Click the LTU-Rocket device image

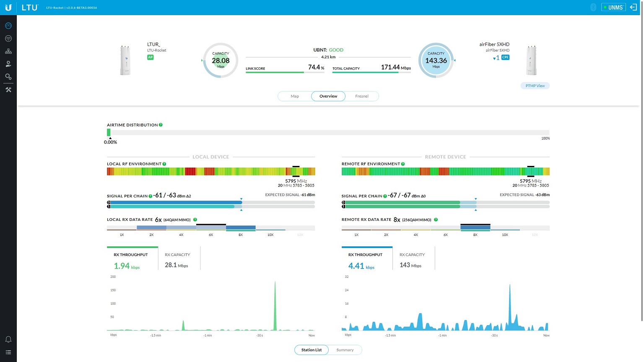[125, 60]
